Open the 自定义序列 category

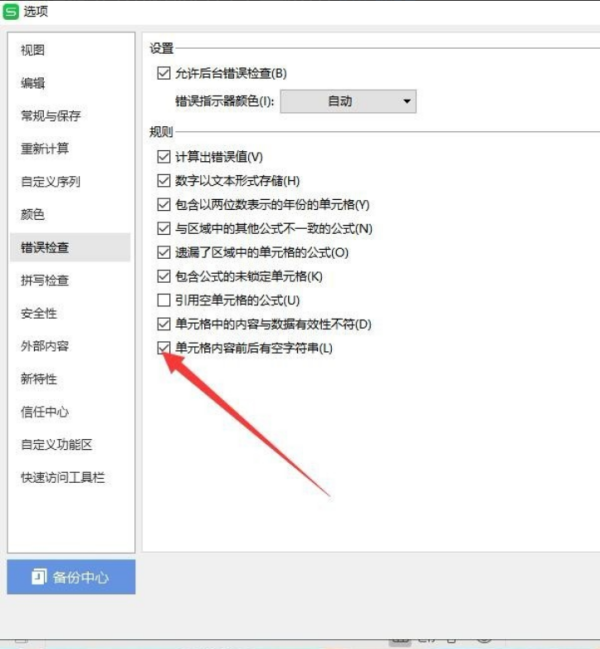click(x=70, y=182)
